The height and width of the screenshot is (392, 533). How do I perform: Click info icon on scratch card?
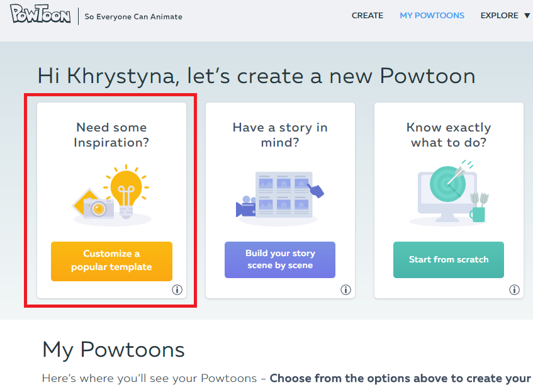(x=514, y=290)
